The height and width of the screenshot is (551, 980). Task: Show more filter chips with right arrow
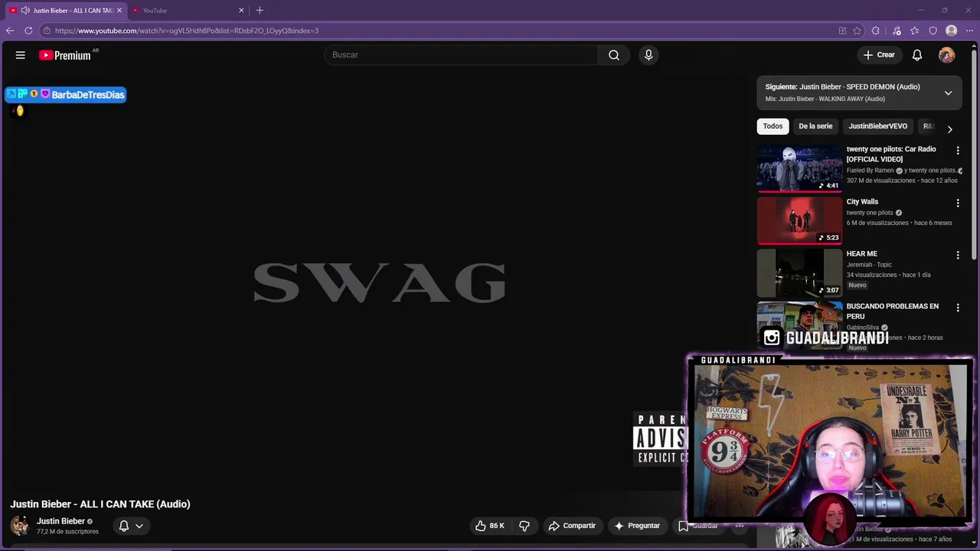point(949,129)
